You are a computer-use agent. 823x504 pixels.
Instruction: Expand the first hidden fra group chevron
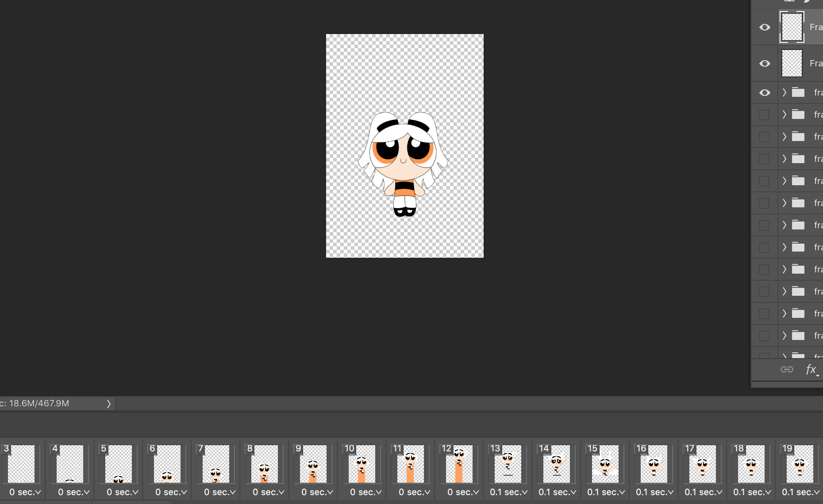pyautogui.click(x=784, y=115)
